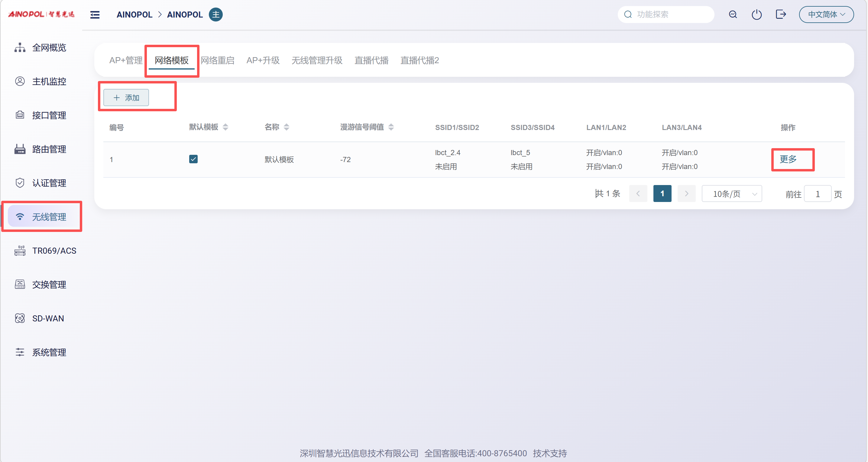The image size is (868, 462).
Task: Open TR069/ACS sidebar item
Action: pyautogui.click(x=54, y=251)
